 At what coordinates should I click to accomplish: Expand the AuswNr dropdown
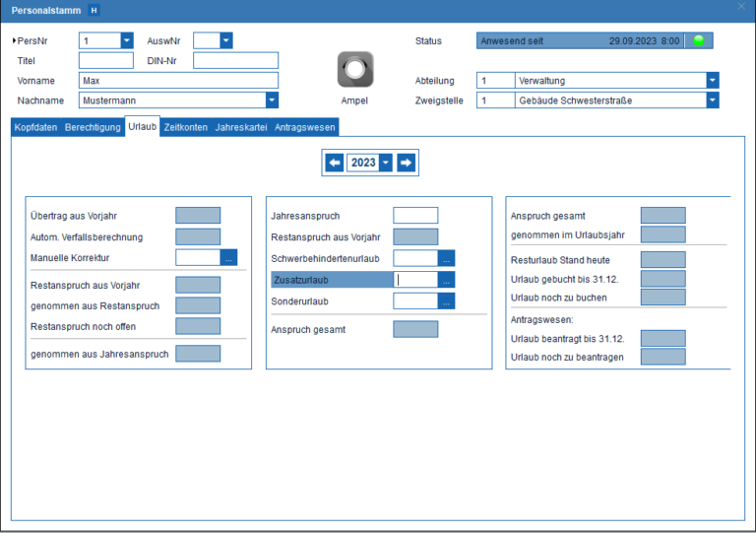coord(226,40)
